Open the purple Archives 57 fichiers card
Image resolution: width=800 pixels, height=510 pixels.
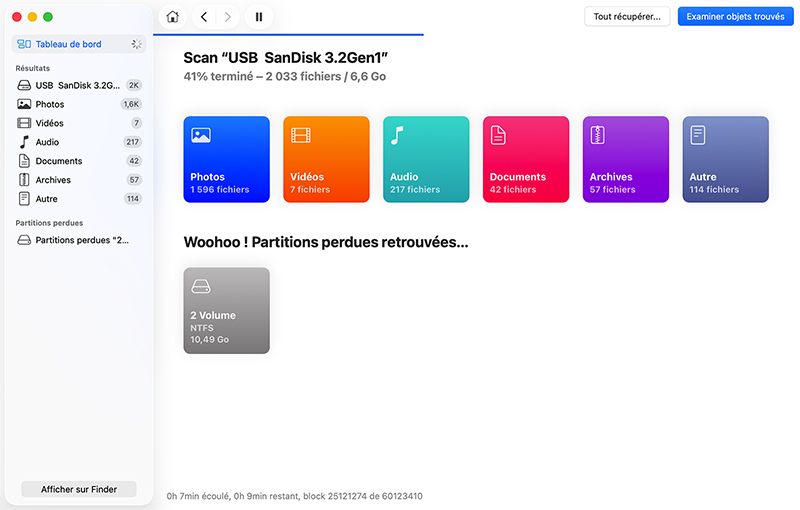626,159
